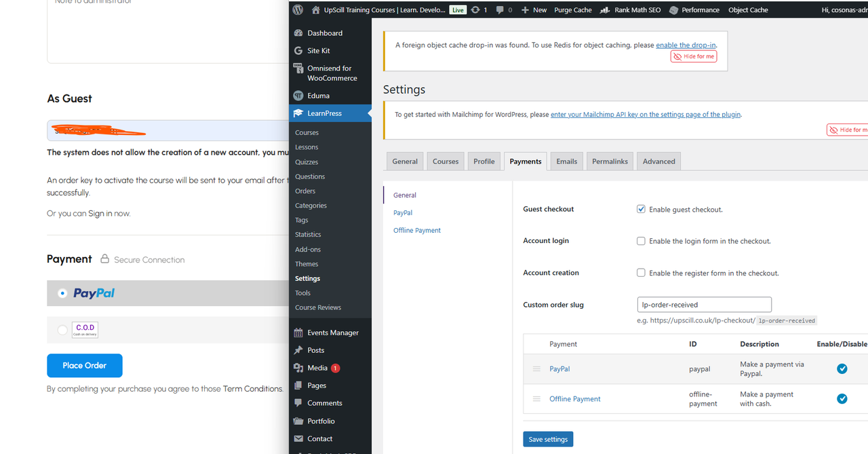
Task: Follow the Mailchimp API key settings link
Action: 646,115
